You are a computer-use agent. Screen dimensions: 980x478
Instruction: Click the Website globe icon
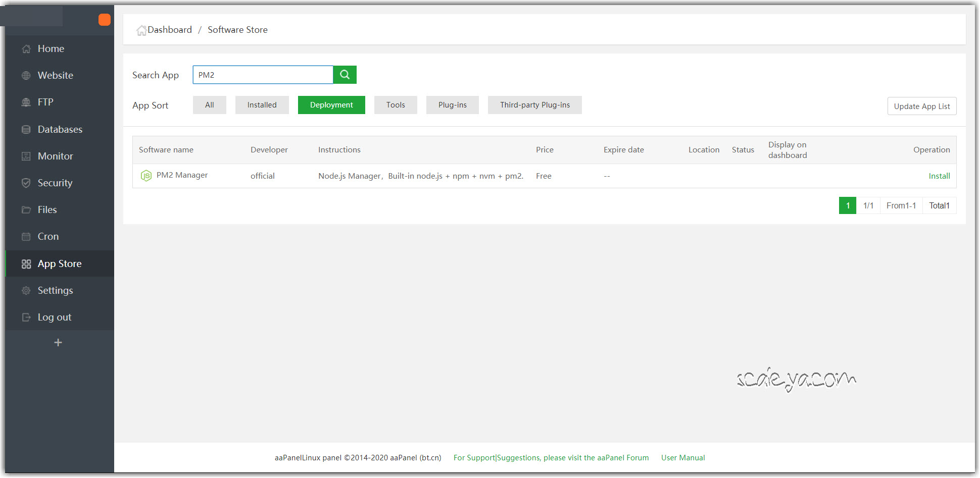(x=26, y=76)
